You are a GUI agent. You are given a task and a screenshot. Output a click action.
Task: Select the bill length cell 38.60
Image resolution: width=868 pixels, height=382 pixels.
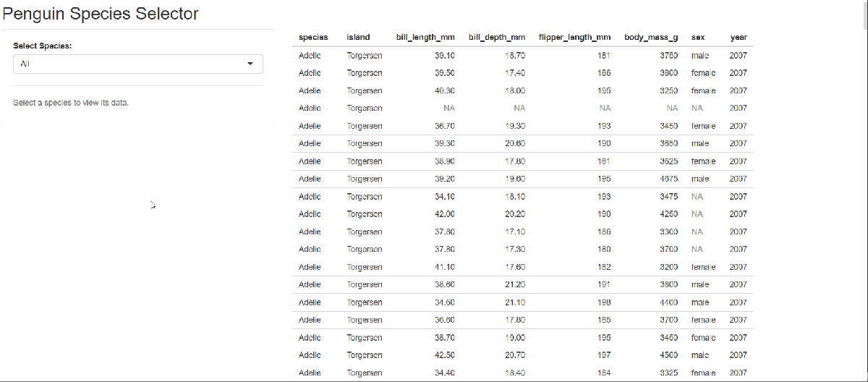pos(445,285)
